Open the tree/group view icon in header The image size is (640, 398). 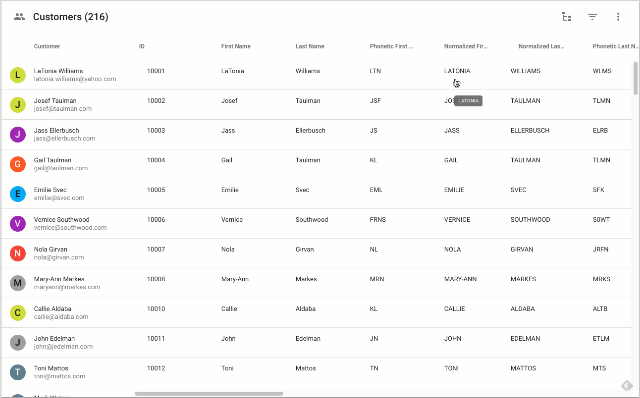point(567,17)
